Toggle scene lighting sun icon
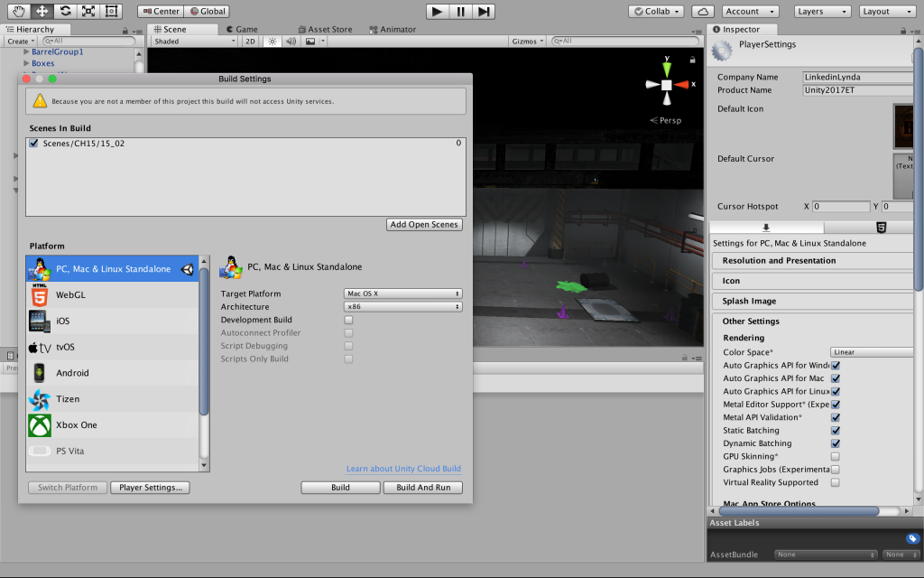 tap(273, 42)
